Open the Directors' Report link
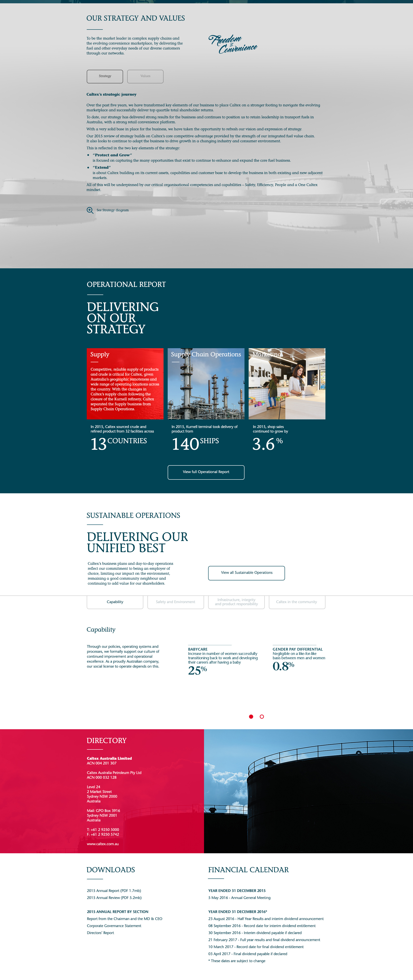 click(101, 933)
